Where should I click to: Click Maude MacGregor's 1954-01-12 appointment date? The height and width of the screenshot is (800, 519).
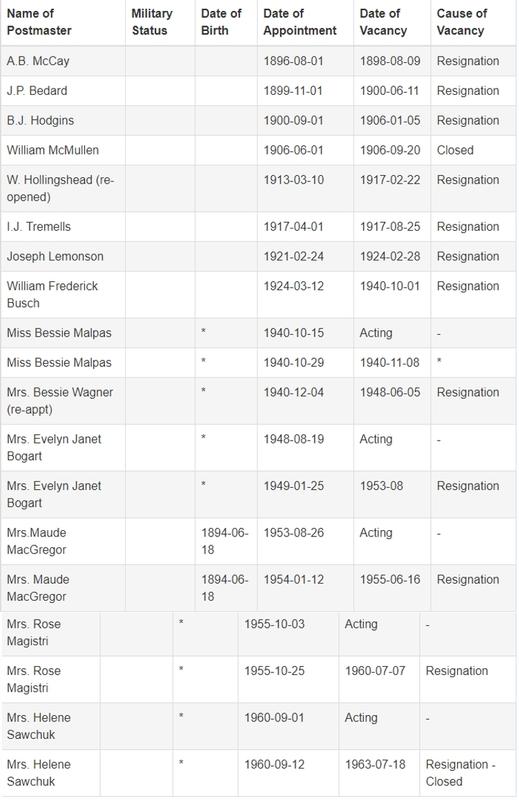click(293, 580)
